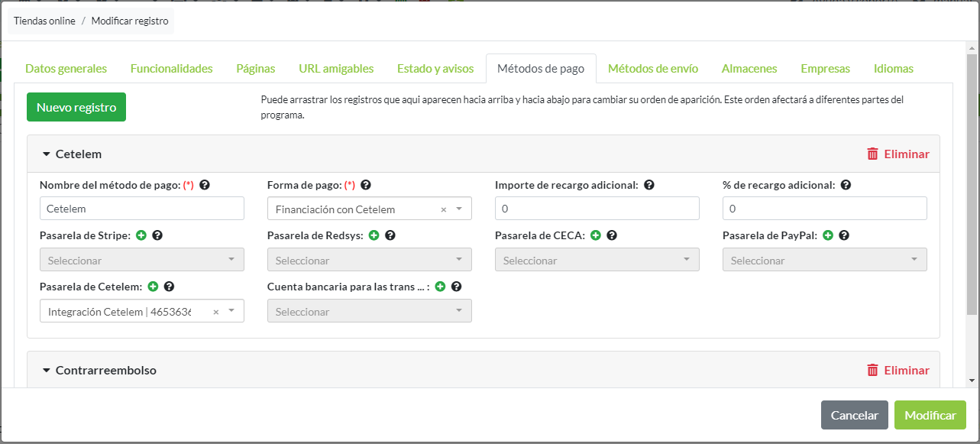Click help icon for Importe de recargo adicional

coord(649,185)
